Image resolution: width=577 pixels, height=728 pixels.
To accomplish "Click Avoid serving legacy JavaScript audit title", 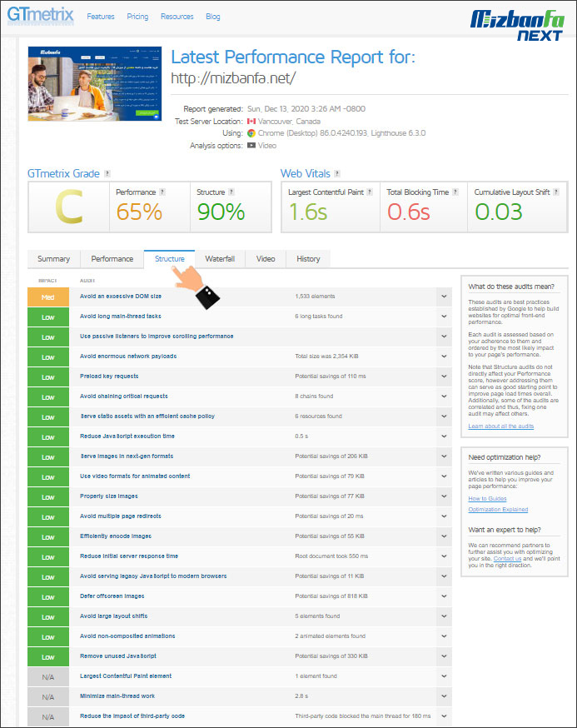I will click(153, 576).
